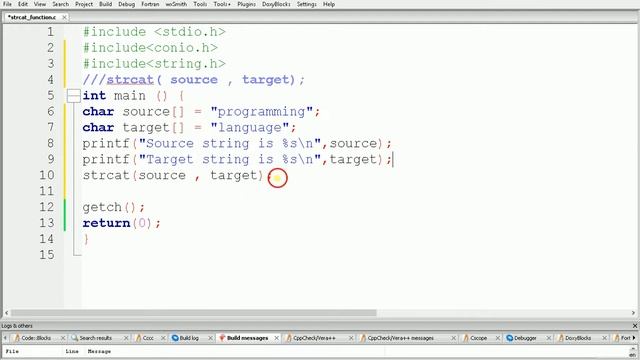
Task: Place cursor in "language" string literal
Action: point(250,128)
